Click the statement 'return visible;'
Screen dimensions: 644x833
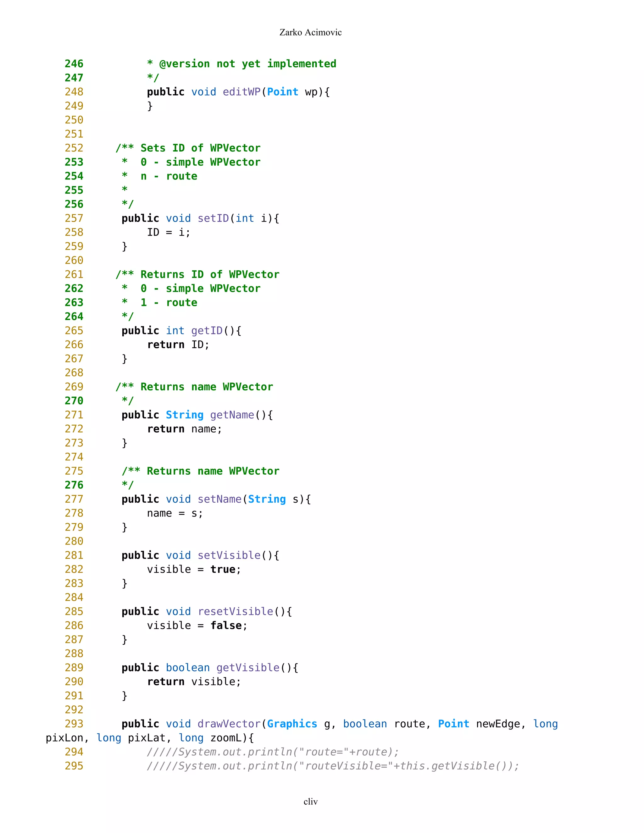194,682
